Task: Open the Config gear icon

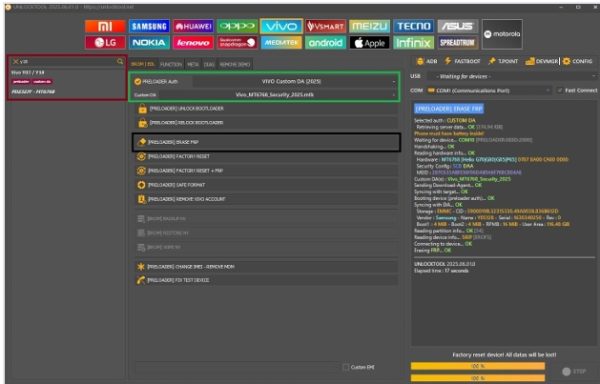Action: pos(566,61)
